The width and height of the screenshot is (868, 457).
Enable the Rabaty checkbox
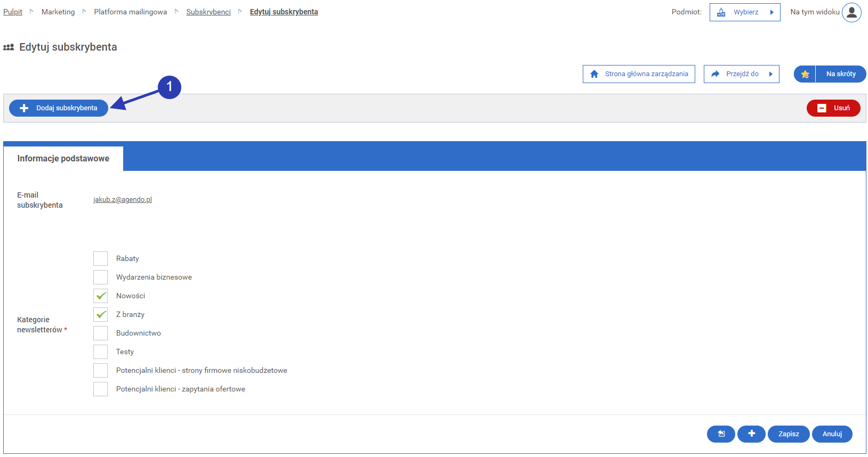coord(100,259)
